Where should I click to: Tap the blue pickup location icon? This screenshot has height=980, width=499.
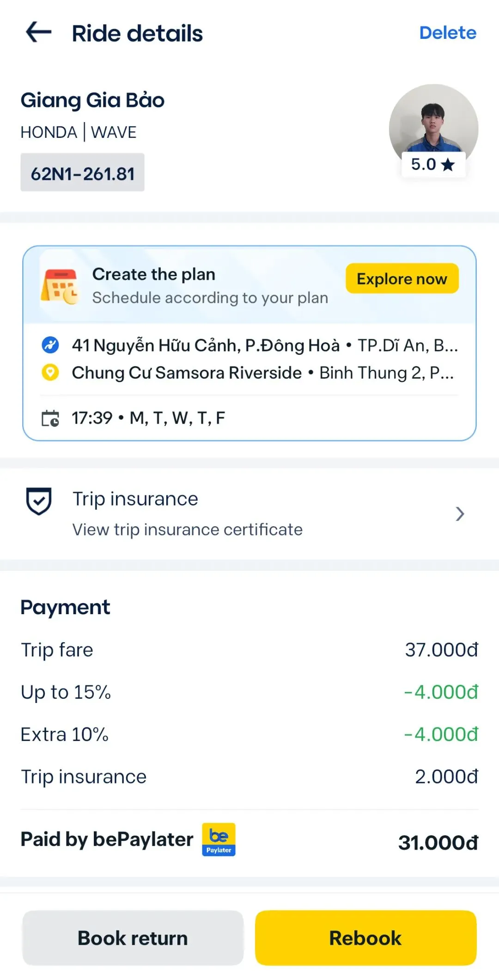point(50,345)
